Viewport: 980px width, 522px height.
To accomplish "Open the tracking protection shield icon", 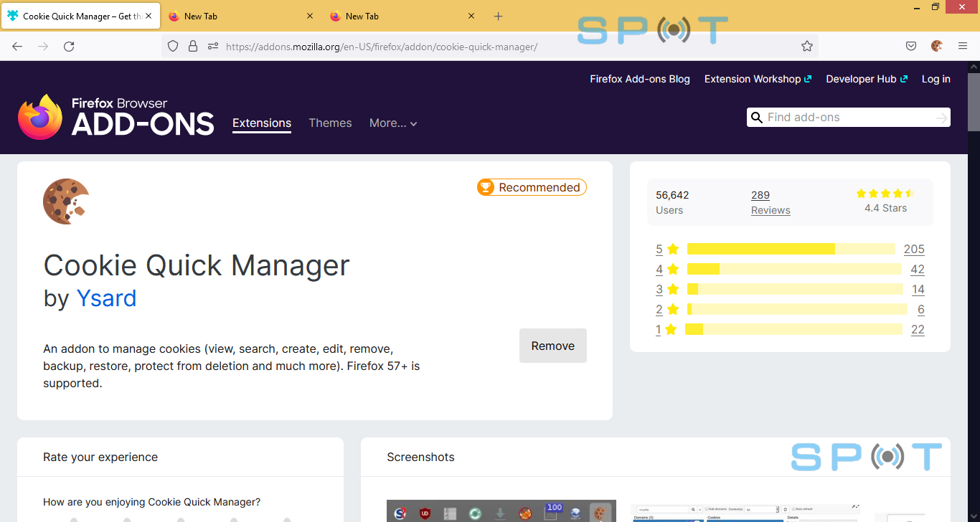I will pos(173,46).
